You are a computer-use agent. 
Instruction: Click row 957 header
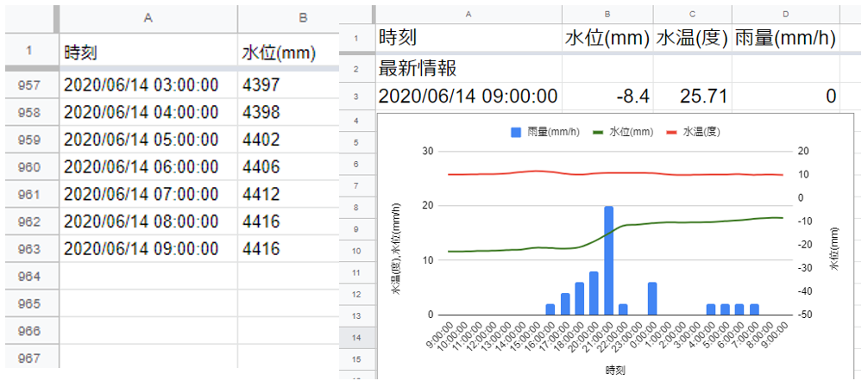point(30,85)
